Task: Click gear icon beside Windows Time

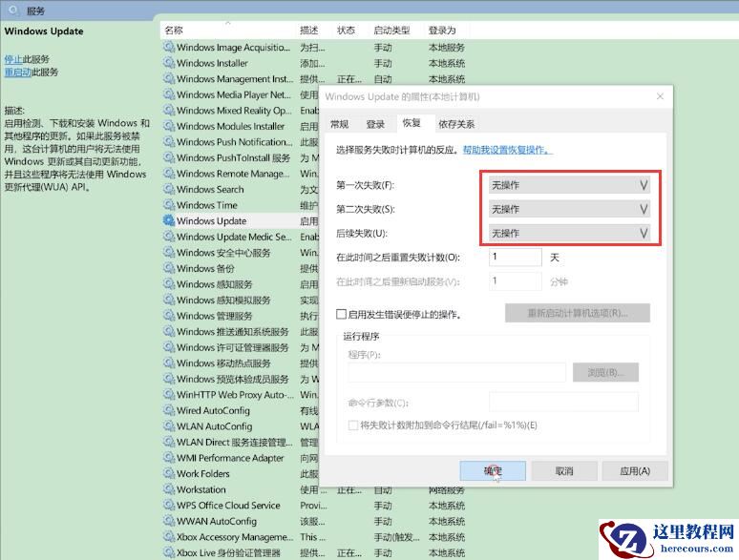Action: [x=169, y=205]
